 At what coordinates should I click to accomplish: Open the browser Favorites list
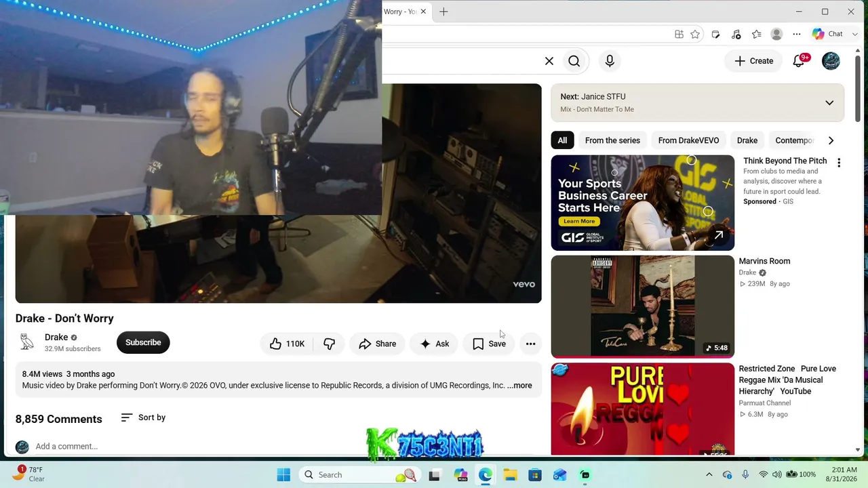pyautogui.click(x=756, y=35)
